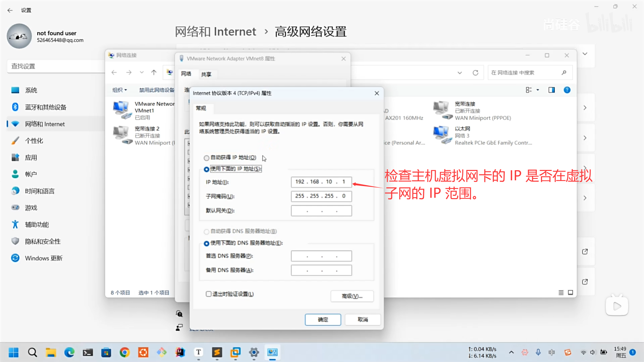The image size is (644, 362).
Task: Switch to the 共享 tab
Action: pos(206,74)
